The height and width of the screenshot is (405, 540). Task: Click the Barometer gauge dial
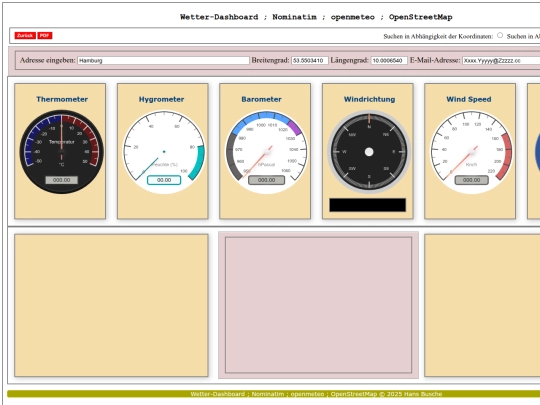[x=267, y=152]
